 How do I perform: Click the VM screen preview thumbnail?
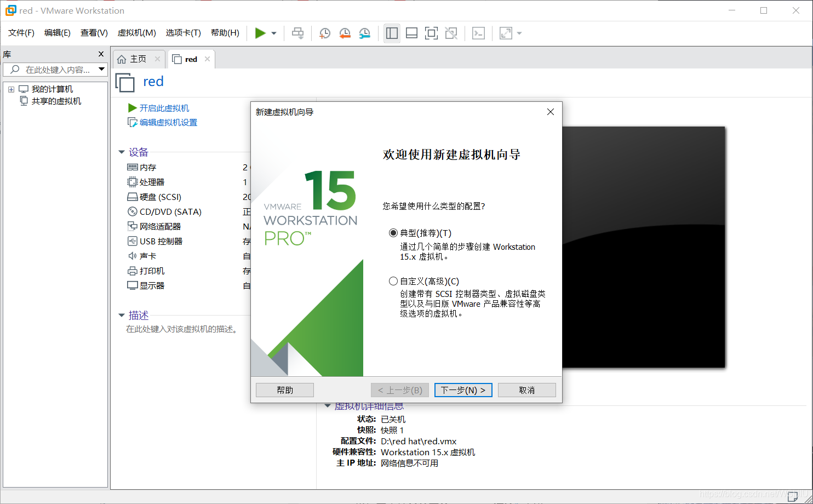pyautogui.click(x=644, y=247)
